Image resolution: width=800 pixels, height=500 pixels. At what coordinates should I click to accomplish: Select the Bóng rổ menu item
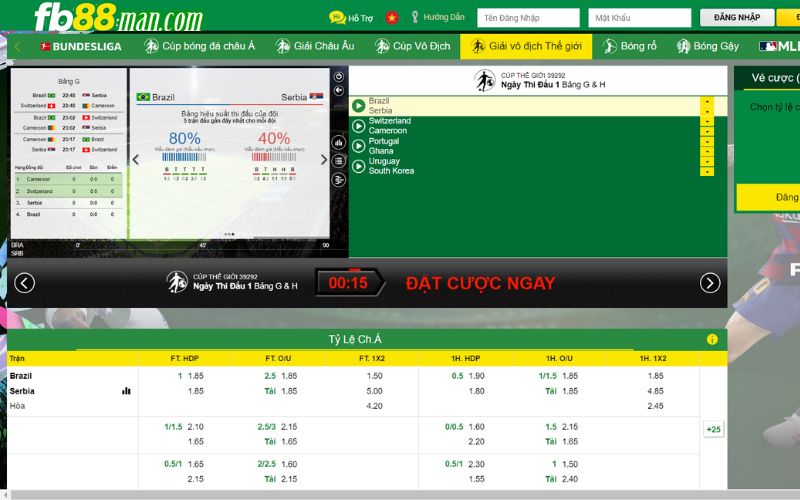[629, 46]
